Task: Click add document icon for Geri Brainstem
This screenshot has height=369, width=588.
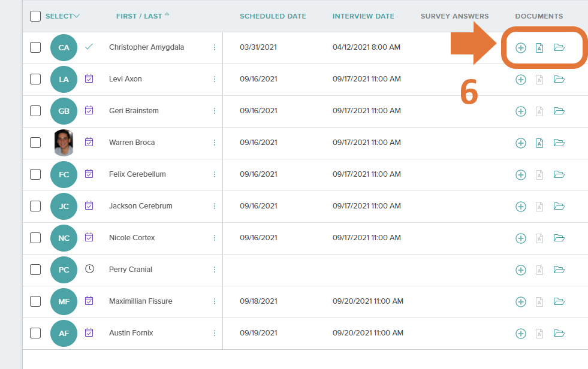Action: click(520, 111)
